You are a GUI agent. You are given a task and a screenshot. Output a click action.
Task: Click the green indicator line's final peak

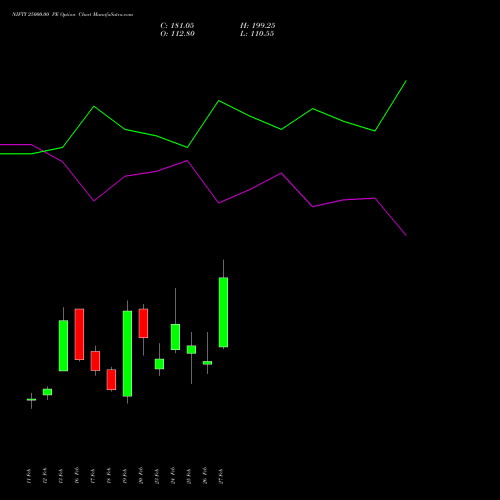(x=406, y=81)
